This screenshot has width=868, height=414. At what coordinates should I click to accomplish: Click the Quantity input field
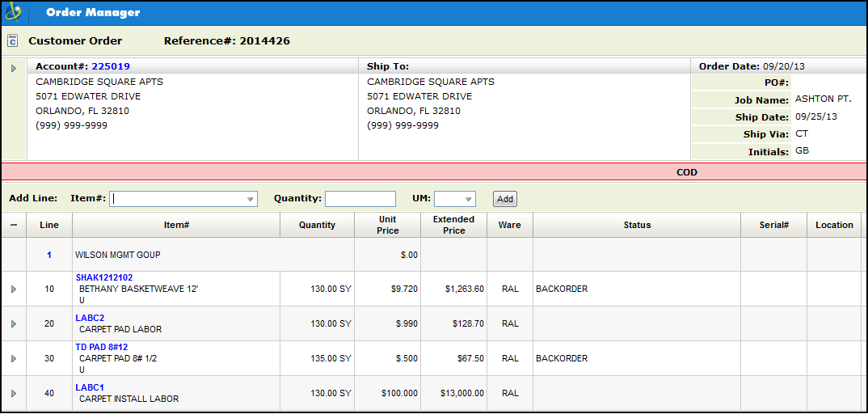(x=360, y=199)
